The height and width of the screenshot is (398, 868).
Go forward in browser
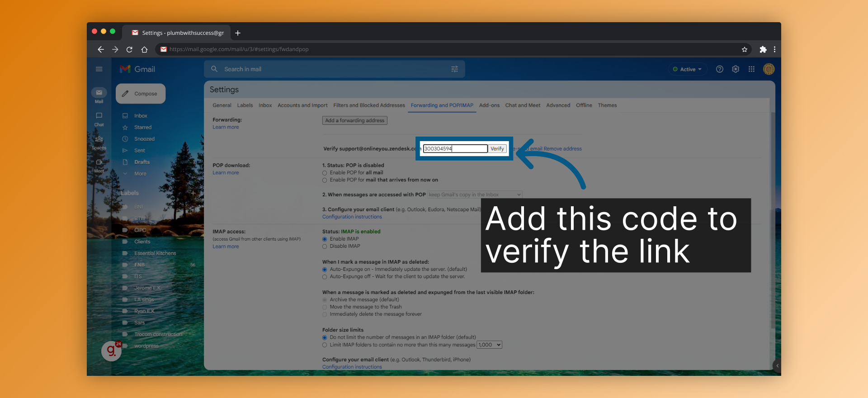pos(115,49)
